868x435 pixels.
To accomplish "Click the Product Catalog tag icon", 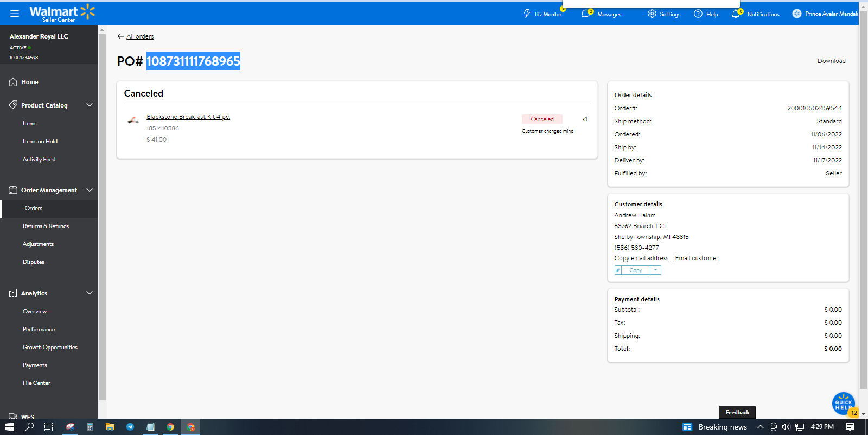I will [13, 105].
